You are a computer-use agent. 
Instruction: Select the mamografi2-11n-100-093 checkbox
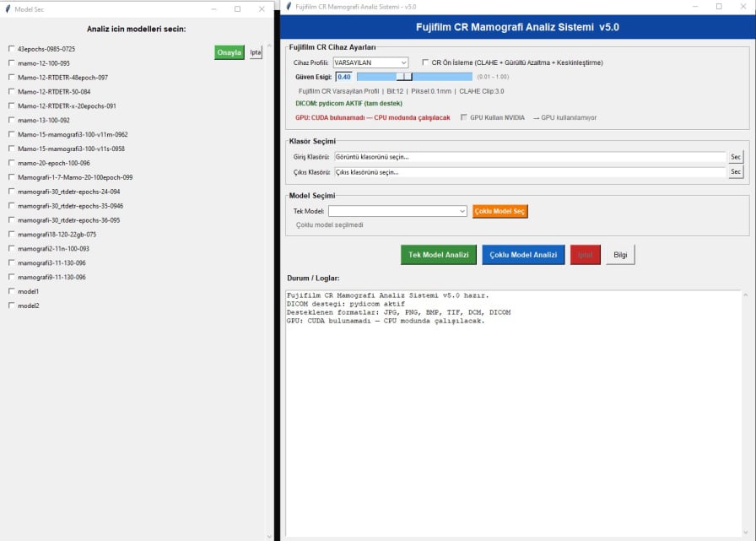(11, 248)
